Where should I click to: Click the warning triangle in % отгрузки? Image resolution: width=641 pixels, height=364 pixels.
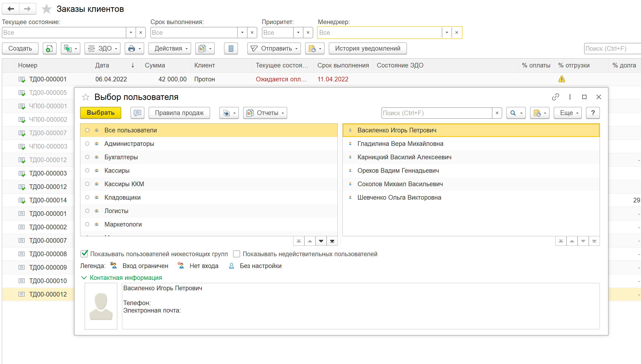click(x=561, y=79)
